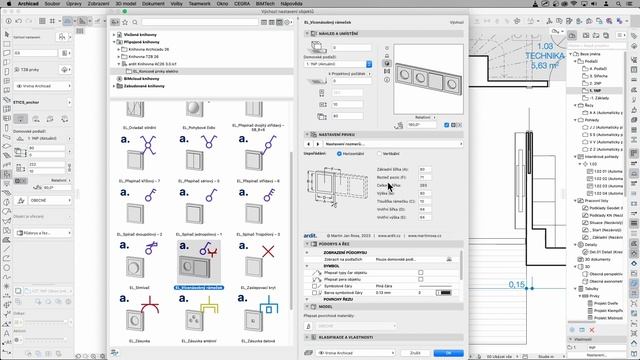The image size is (640, 360).
Task: Collapse the NÁHLED A UMÍSTĚNÍ panel
Action: (x=307, y=33)
